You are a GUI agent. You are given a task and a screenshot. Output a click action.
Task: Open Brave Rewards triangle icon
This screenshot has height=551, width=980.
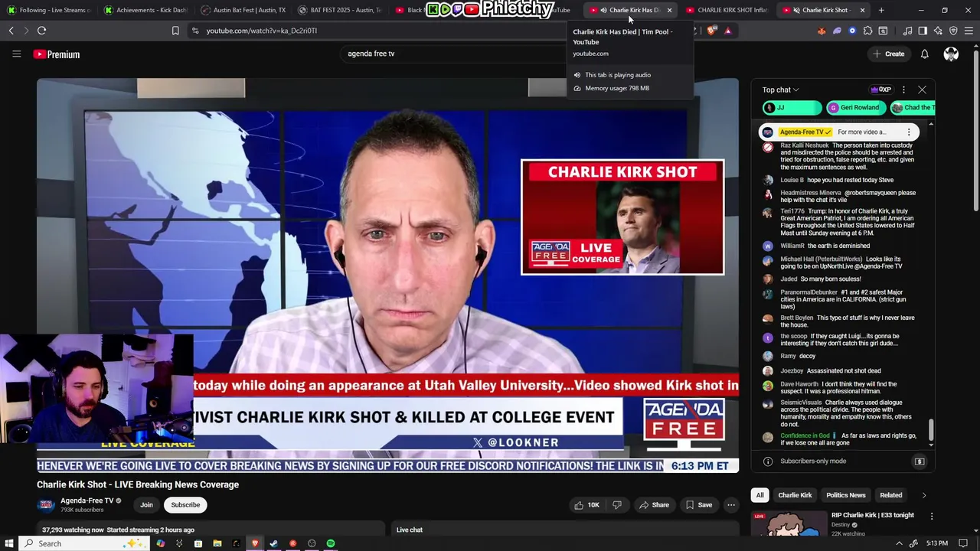coord(728,31)
